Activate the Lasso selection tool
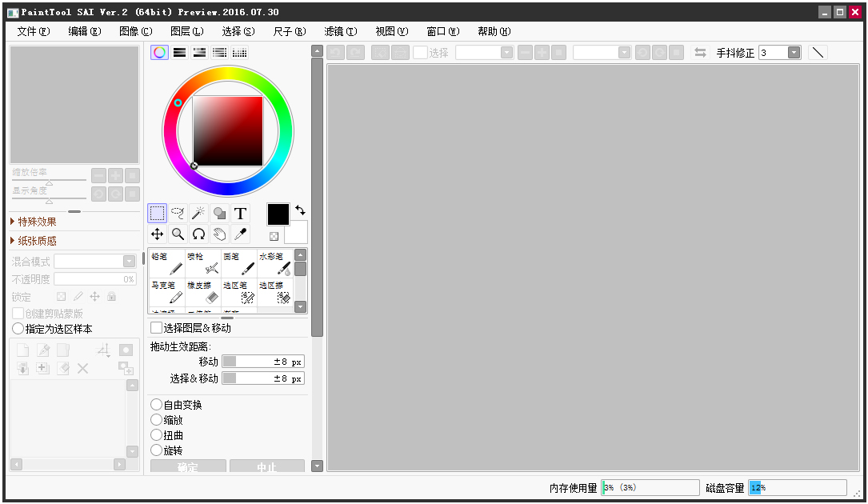The image size is (868, 504). [x=178, y=213]
